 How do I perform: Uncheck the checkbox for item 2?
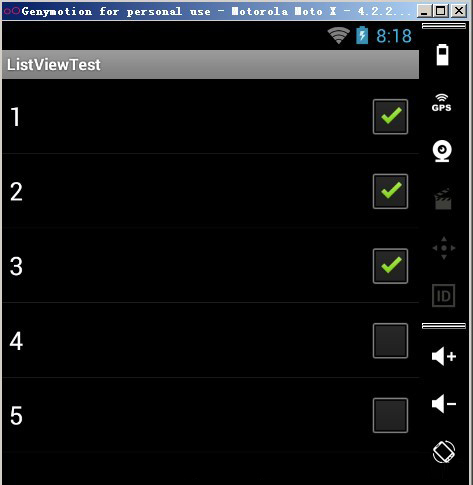[x=390, y=191]
